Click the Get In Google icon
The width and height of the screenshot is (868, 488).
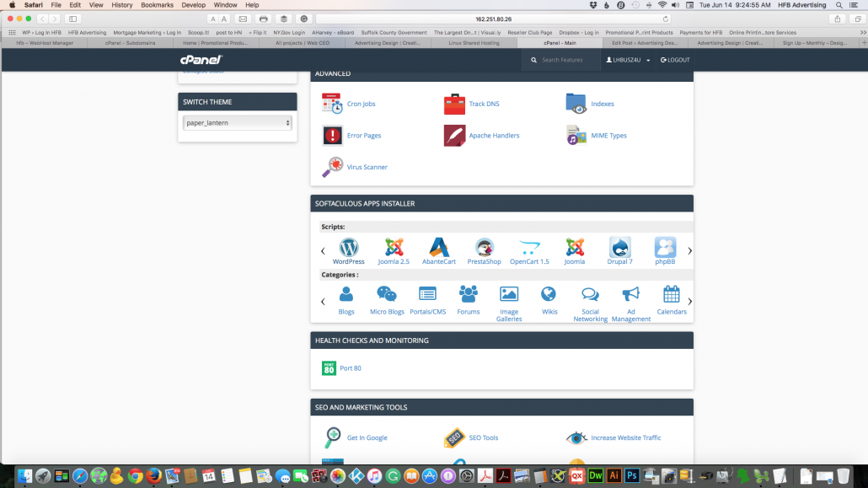(x=332, y=437)
